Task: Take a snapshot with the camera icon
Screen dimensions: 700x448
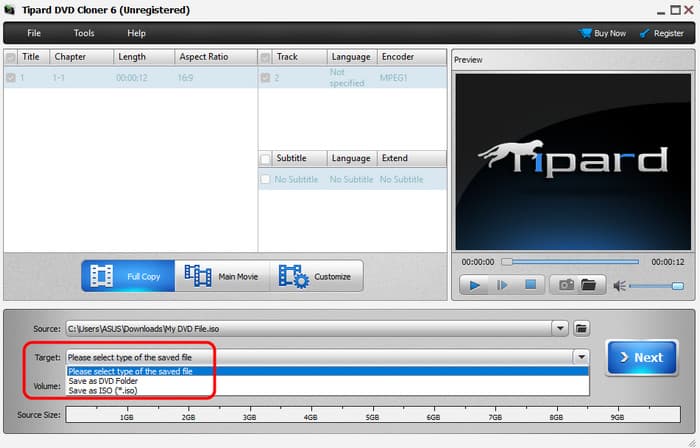Action: pyautogui.click(x=566, y=285)
